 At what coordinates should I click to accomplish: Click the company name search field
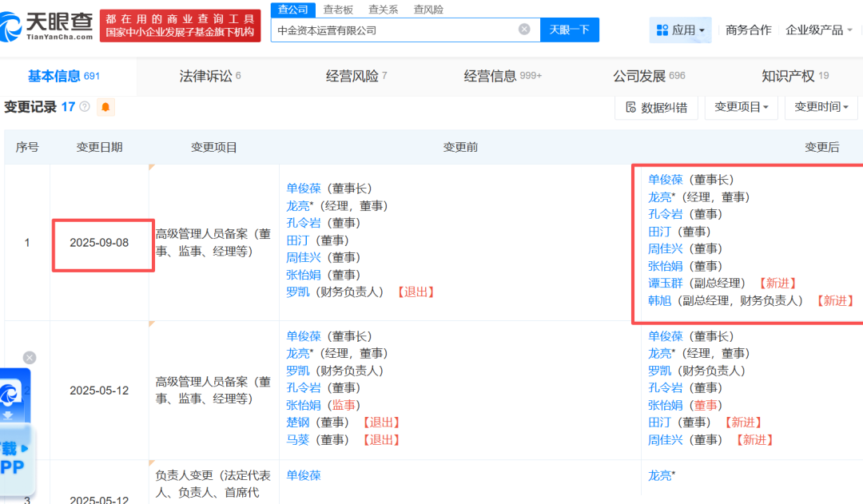[392, 30]
